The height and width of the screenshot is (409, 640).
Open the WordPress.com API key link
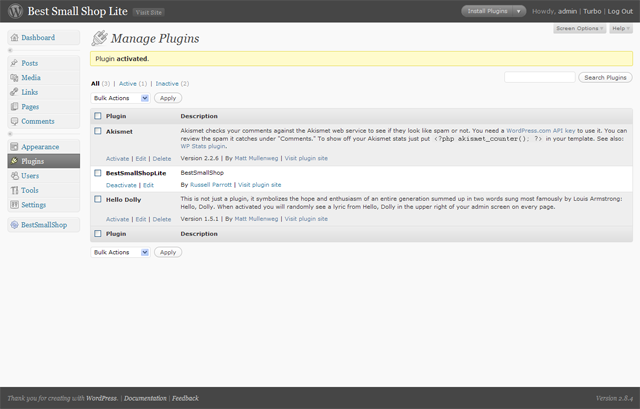pyautogui.click(x=540, y=131)
